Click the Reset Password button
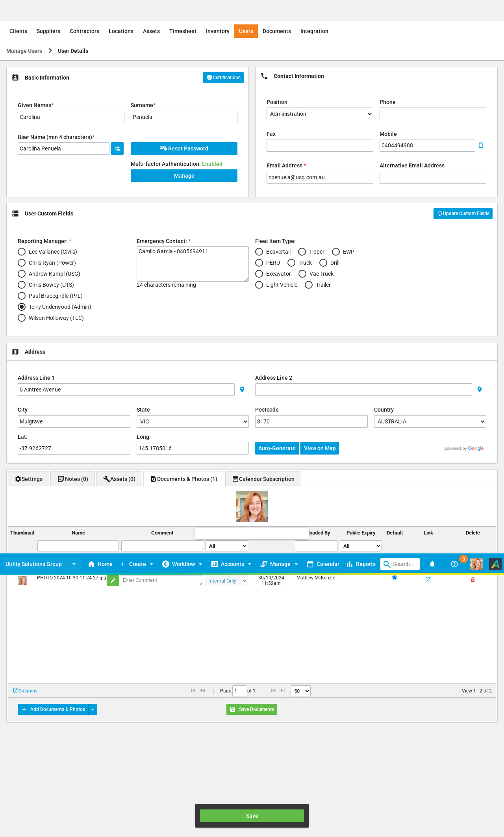The width and height of the screenshot is (504, 837). coord(184,148)
